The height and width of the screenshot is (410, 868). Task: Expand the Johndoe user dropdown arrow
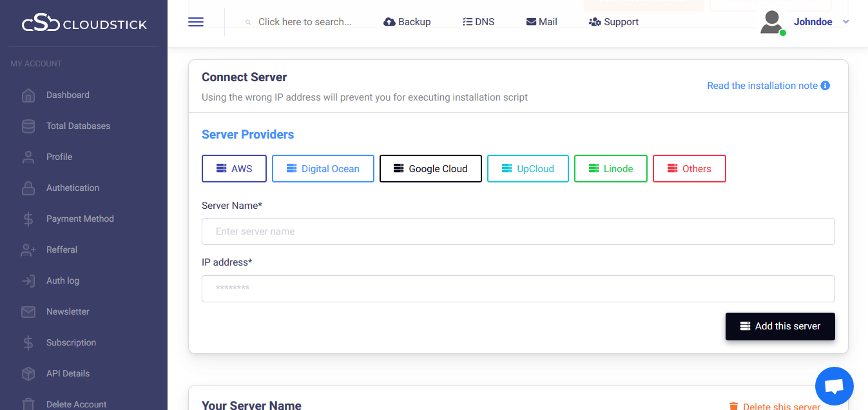coord(846,22)
